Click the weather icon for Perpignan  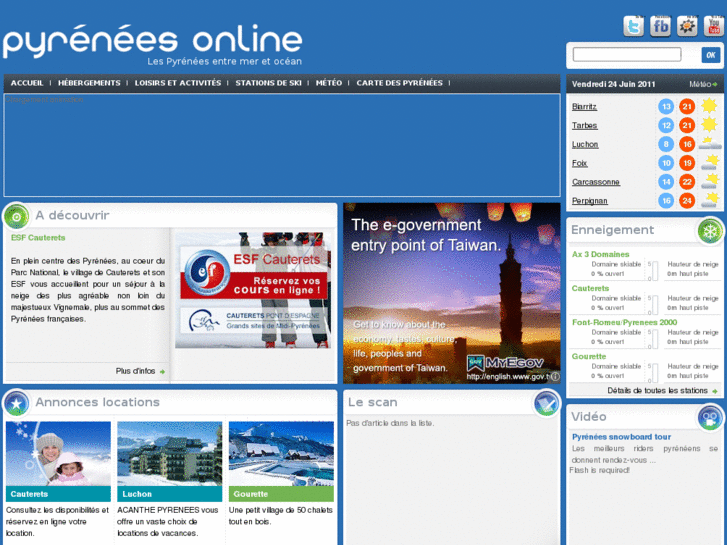point(709,200)
